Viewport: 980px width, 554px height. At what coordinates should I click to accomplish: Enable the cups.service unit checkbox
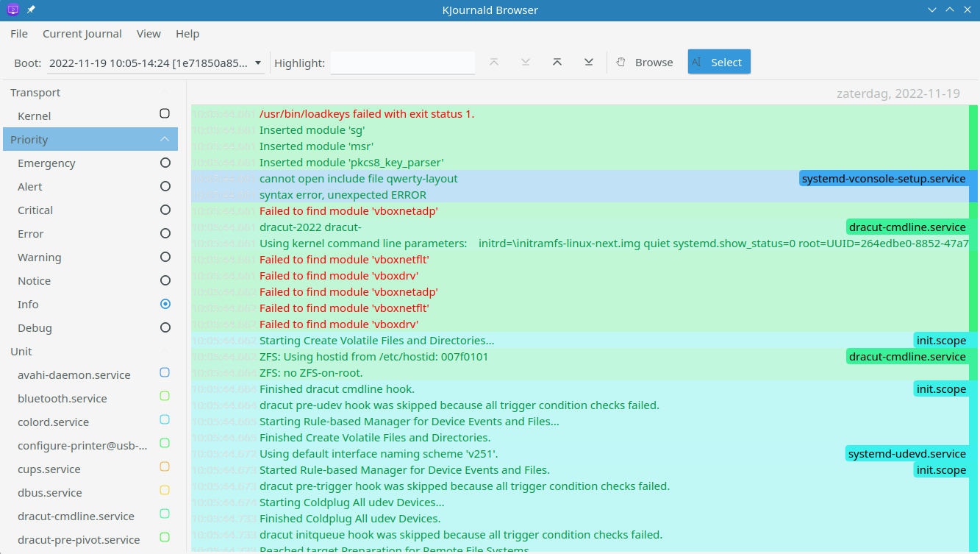pyautogui.click(x=165, y=466)
